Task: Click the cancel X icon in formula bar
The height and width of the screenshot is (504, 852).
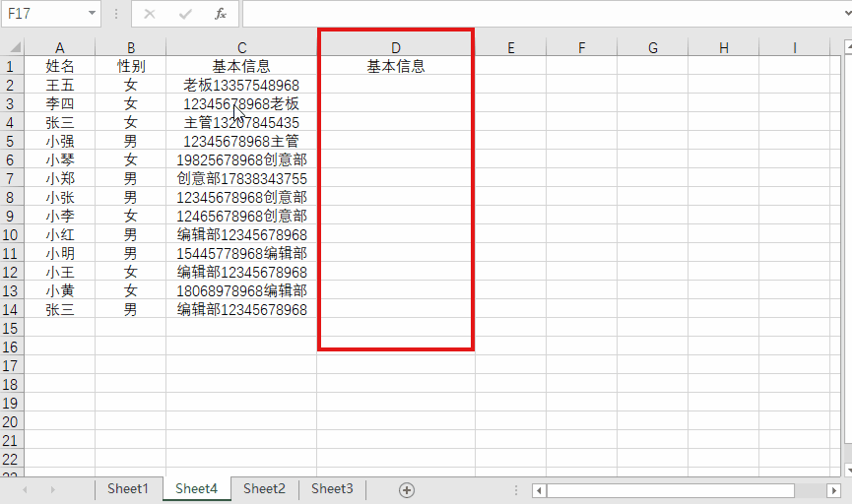Action: 150,14
